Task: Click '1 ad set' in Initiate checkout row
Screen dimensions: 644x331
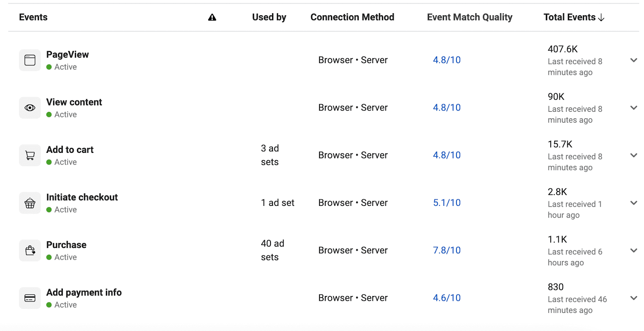Action: point(278,203)
